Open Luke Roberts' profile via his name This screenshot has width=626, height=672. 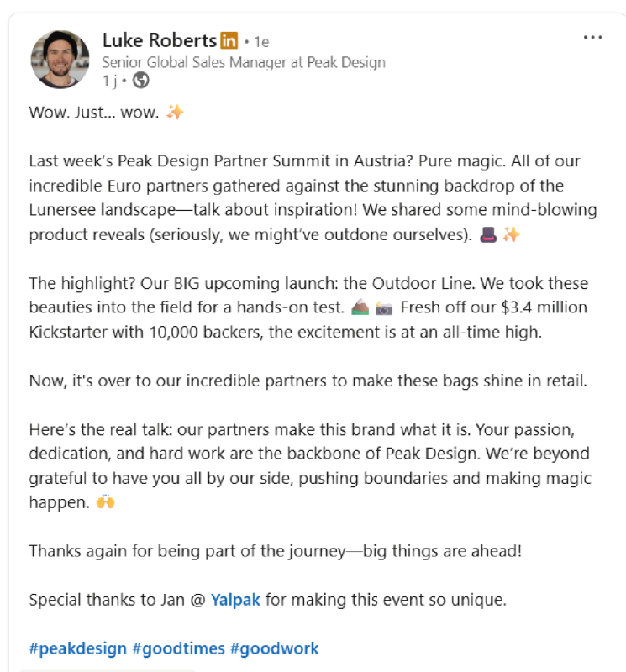(159, 40)
